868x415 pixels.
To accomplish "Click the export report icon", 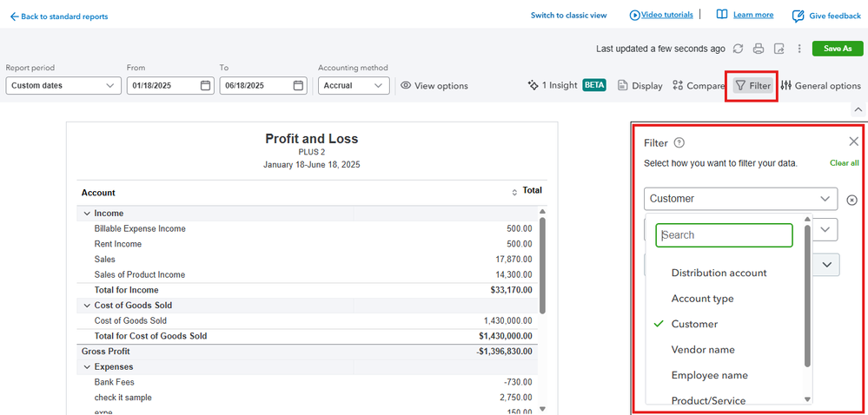I will click(779, 49).
